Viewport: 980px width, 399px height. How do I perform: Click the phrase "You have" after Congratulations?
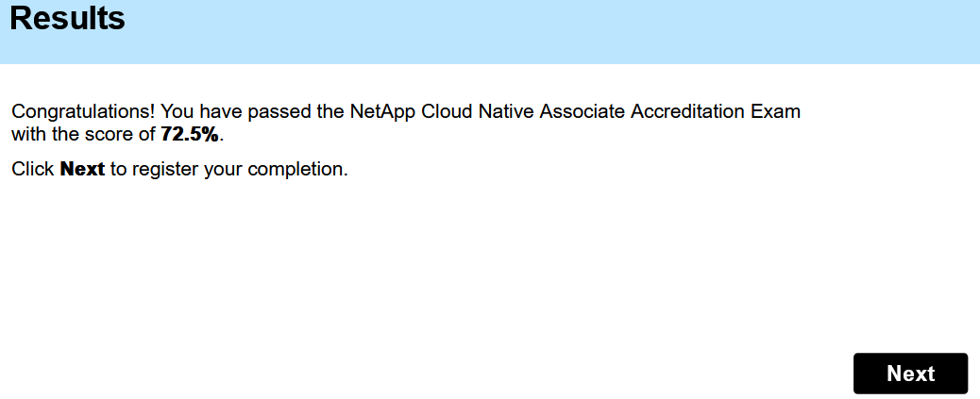point(198,111)
